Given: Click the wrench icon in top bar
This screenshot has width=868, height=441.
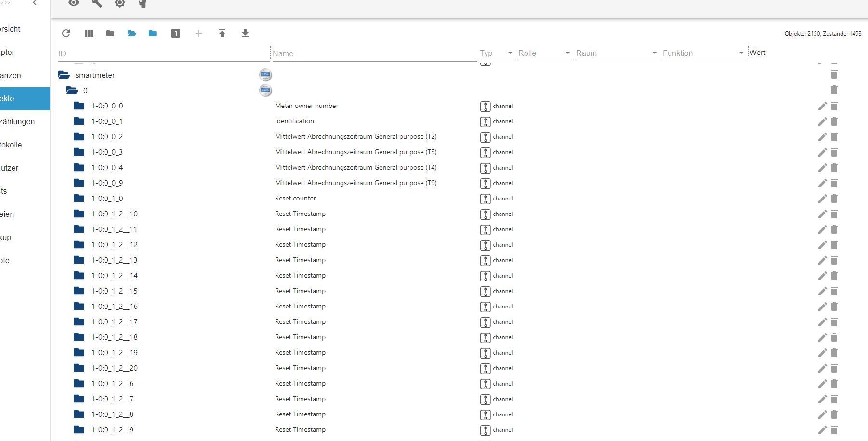Looking at the screenshot, I should (x=97, y=3).
